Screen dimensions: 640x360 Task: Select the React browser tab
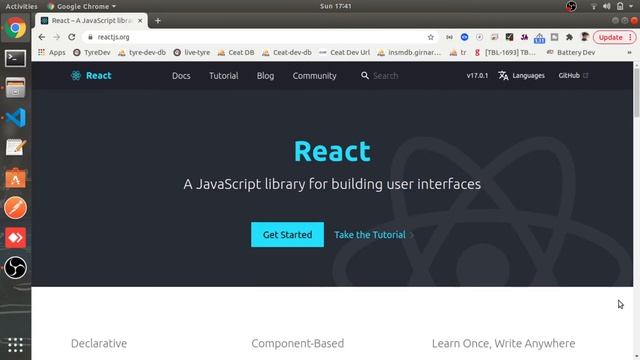point(91,20)
